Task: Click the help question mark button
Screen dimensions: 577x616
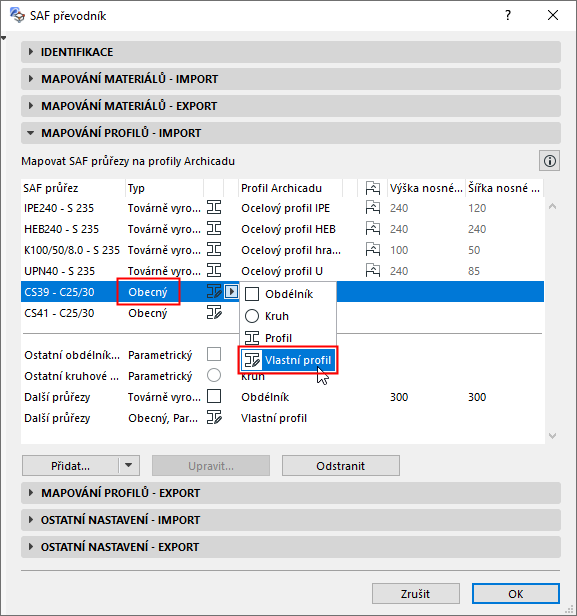Action: [508, 15]
